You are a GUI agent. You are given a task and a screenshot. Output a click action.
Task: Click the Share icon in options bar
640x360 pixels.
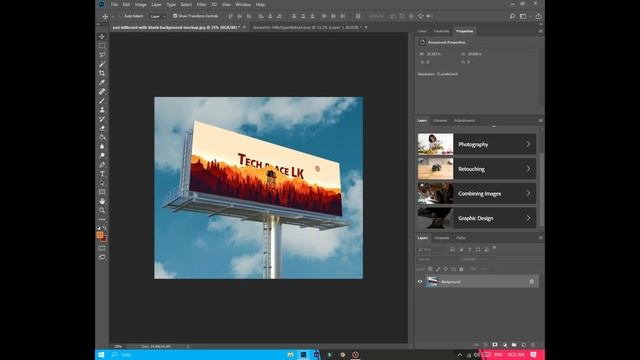tap(538, 16)
